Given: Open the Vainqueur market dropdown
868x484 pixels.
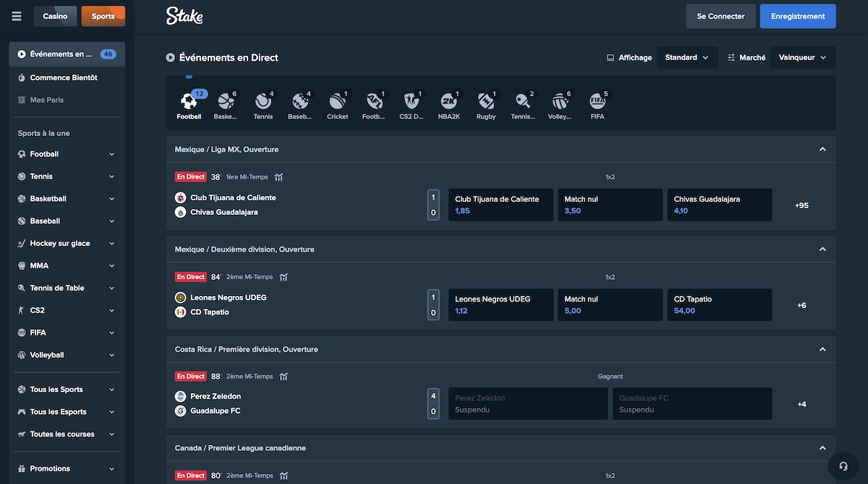Looking at the screenshot, I should coord(802,58).
